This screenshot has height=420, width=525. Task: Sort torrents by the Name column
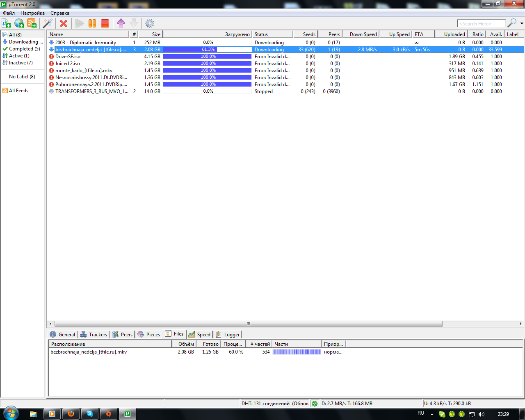(x=88, y=34)
